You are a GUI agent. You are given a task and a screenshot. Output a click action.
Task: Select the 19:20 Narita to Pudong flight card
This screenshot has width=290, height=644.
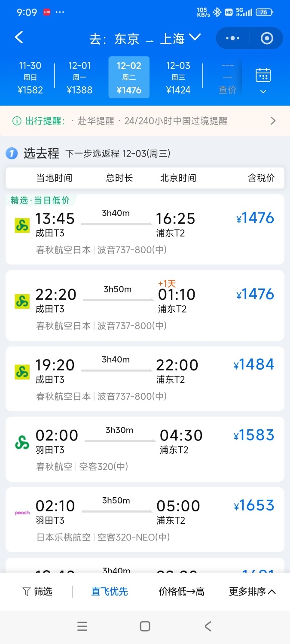pyautogui.click(x=145, y=378)
